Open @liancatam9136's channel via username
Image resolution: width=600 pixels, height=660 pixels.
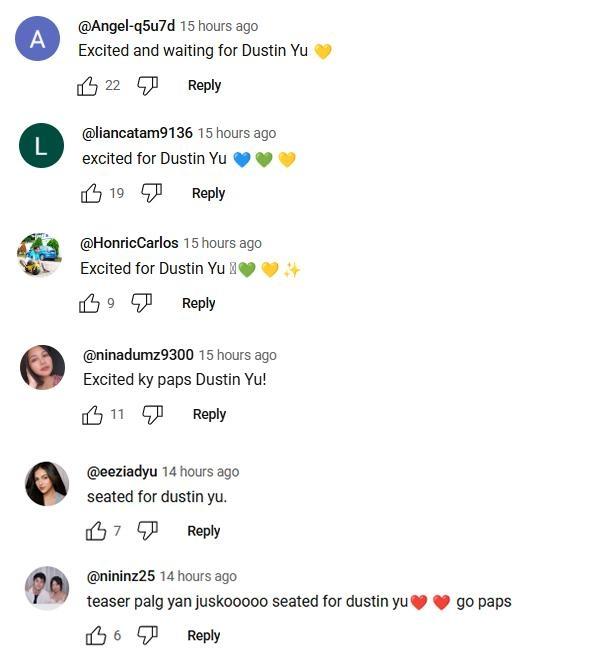point(137,133)
